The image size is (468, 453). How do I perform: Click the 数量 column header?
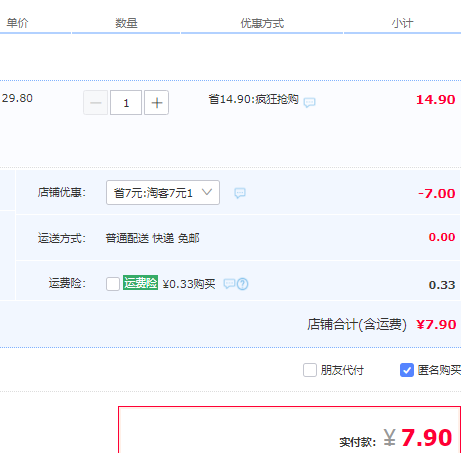pos(126,23)
